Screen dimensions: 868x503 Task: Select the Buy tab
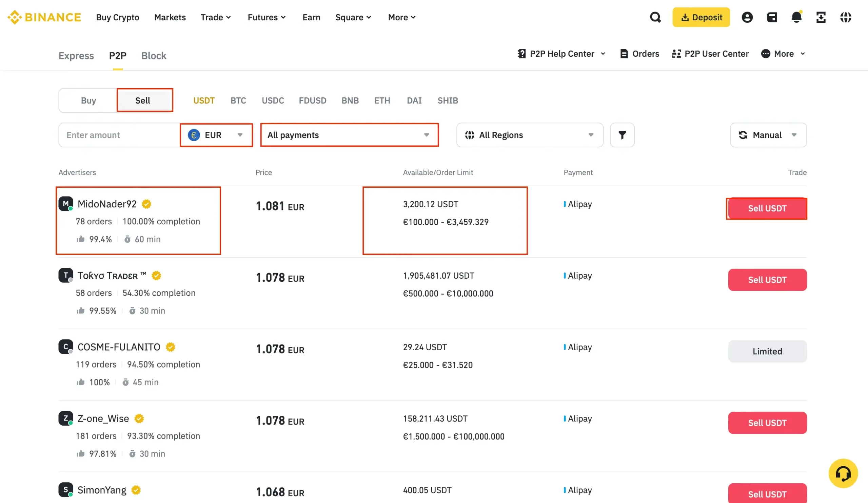tap(88, 100)
